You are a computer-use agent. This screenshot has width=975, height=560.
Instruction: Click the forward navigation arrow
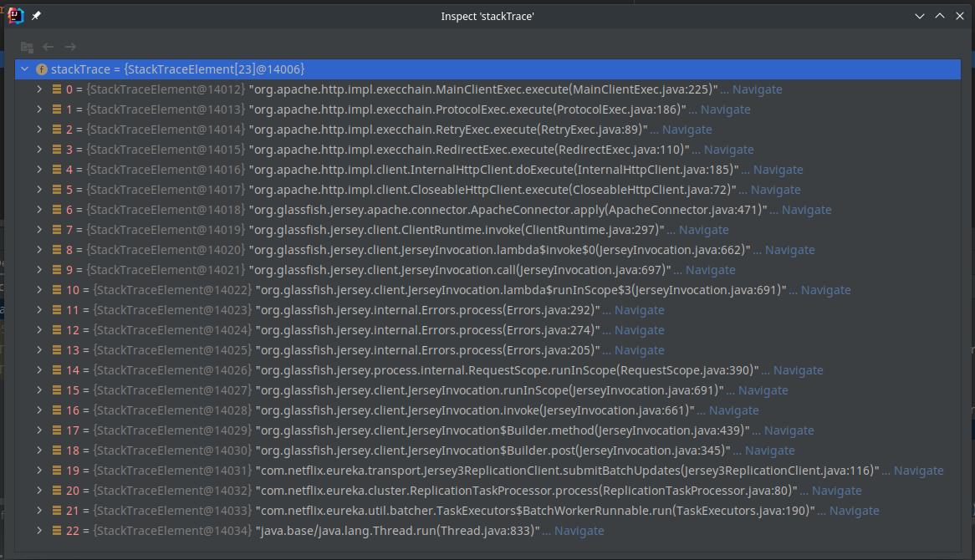(69, 47)
